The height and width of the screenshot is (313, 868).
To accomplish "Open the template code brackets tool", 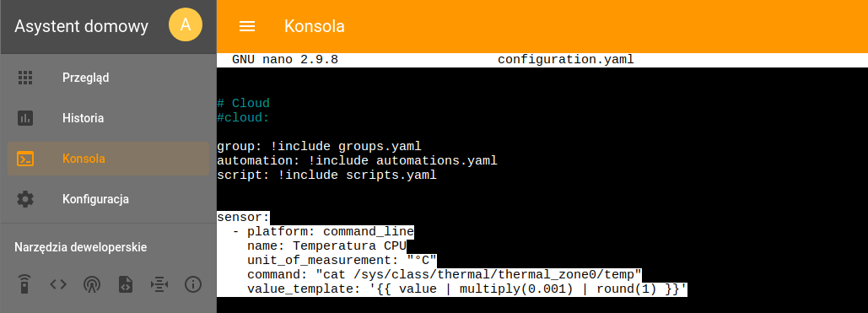I will click(58, 285).
